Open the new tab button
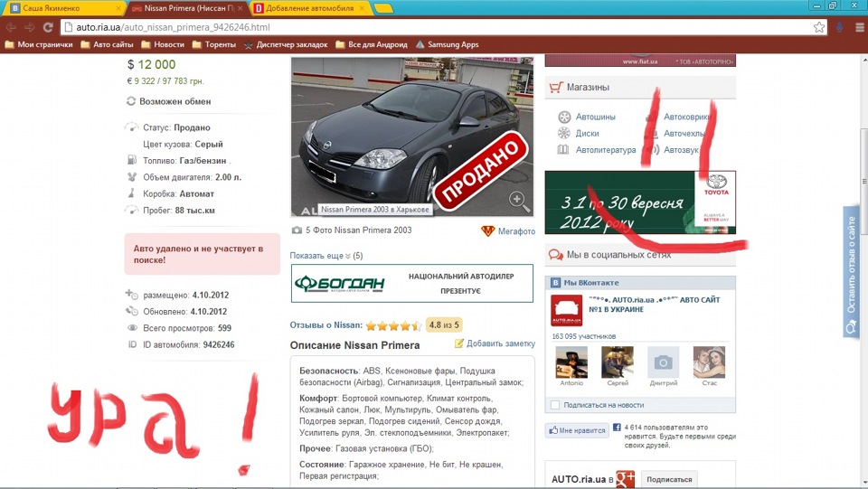868x489 pixels. point(383,8)
